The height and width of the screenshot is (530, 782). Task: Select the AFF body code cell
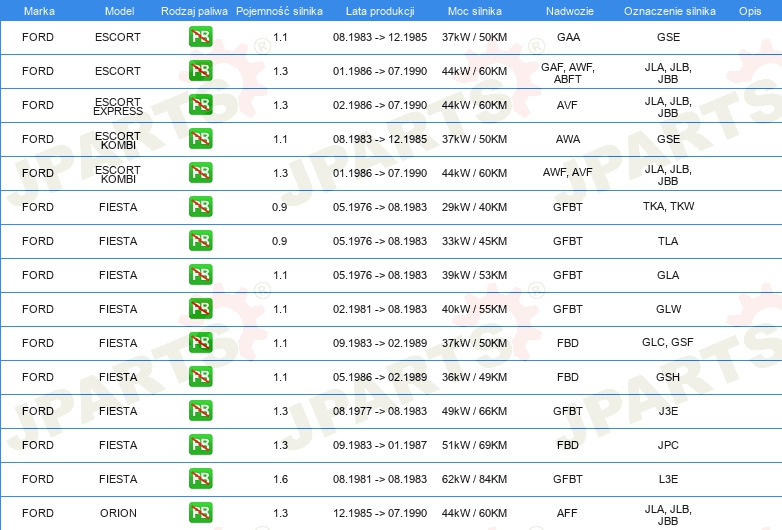coord(567,513)
